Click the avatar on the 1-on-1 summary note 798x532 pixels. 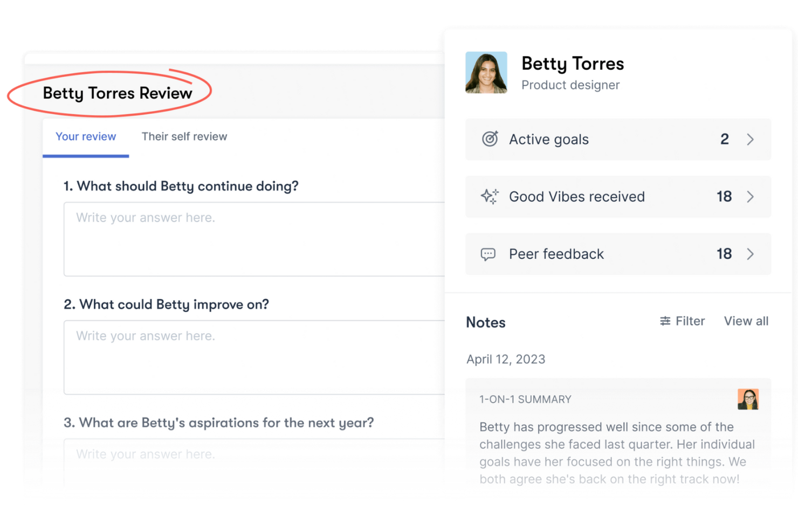point(748,399)
